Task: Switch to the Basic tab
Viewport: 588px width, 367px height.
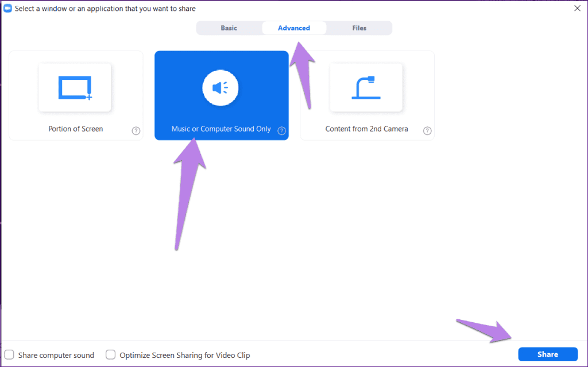Action: point(229,28)
